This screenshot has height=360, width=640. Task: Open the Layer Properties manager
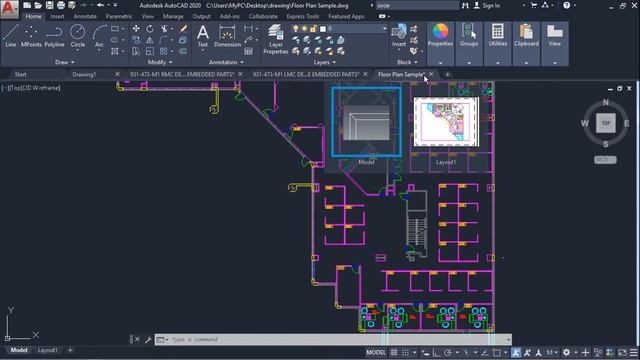pyautogui.click(x=276, y=39)
